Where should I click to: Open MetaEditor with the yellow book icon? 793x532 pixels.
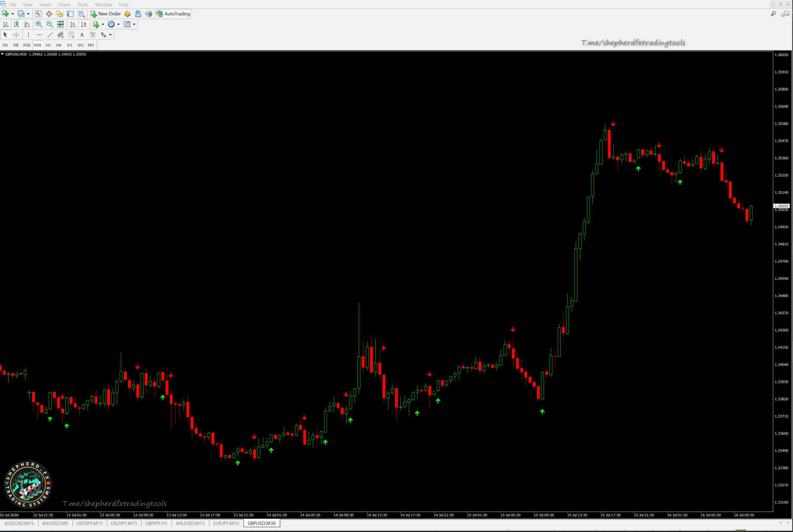(127, 14)
